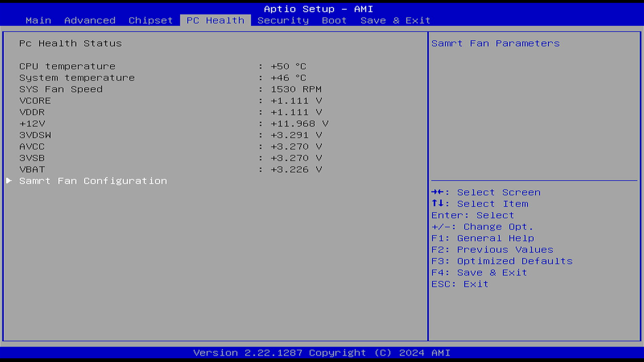644x362 pixels.
Task: Go to the Chipset tab
Action: pos(150,20)
